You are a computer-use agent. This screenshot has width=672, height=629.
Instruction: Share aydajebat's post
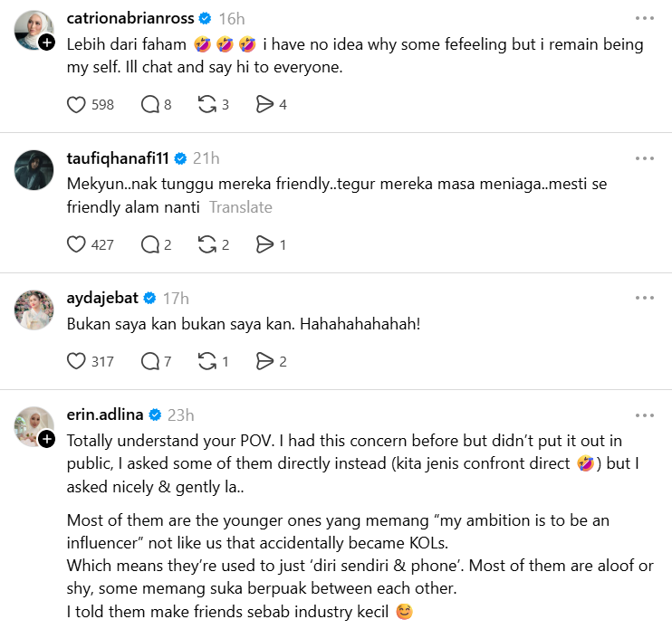point(264,362)
